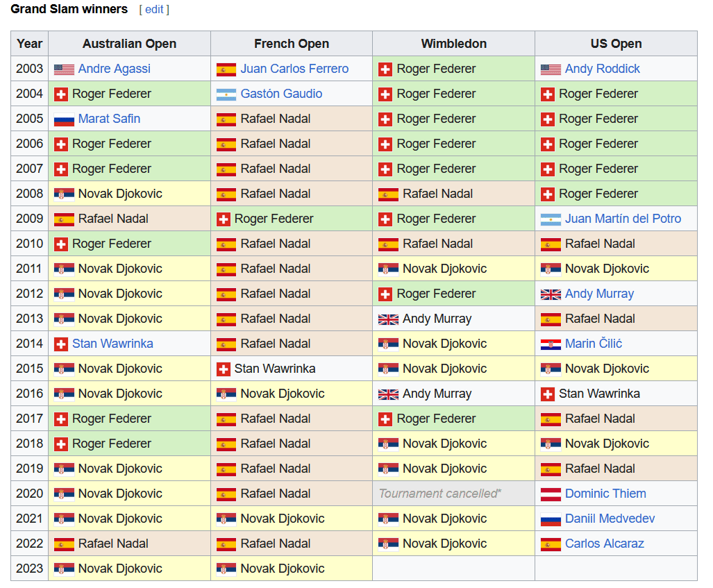713x588 pixels.
Task: Click Roger Federer in 2008 US Open cell
Action: tap(598, 194)
